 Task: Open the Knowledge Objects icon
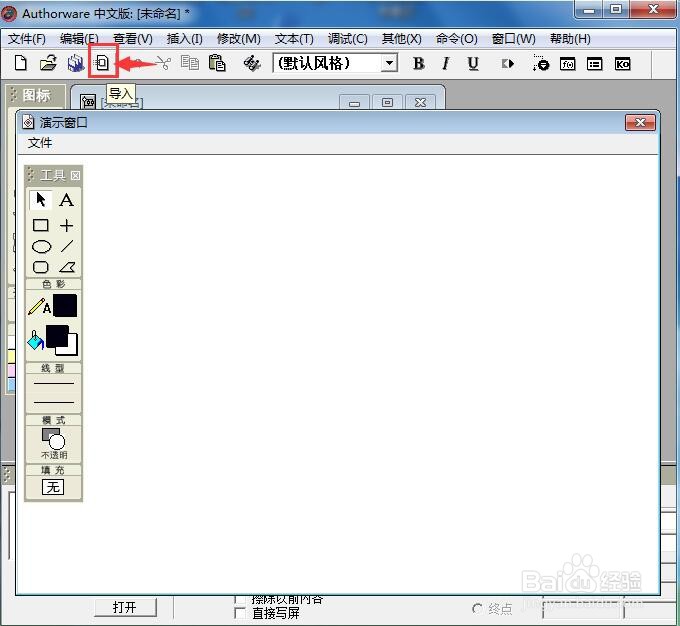pos(622,64)
